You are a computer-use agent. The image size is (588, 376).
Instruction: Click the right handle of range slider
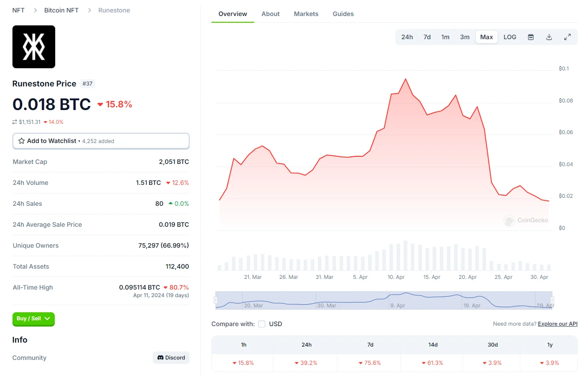552,300
